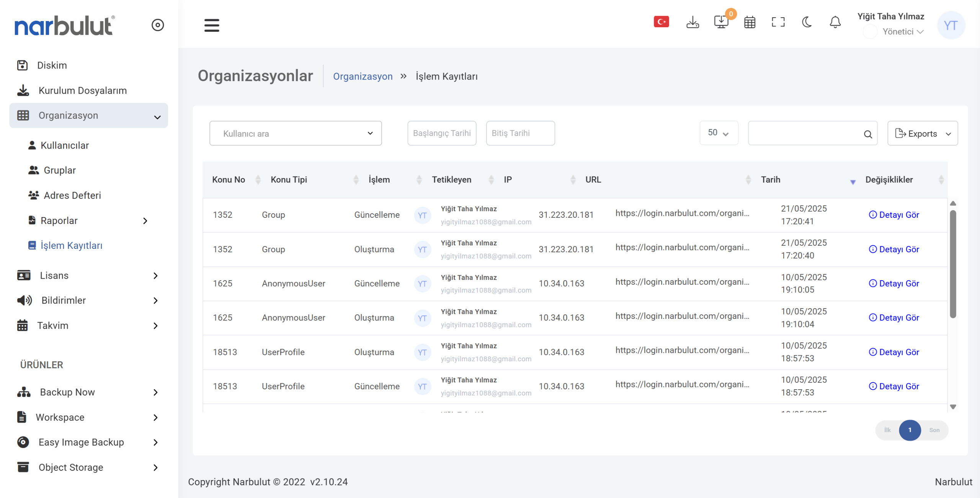The image size is (980, 498).
Task: Click the Organizasyon breadcrumb link
Action: (x=363, y=76)
